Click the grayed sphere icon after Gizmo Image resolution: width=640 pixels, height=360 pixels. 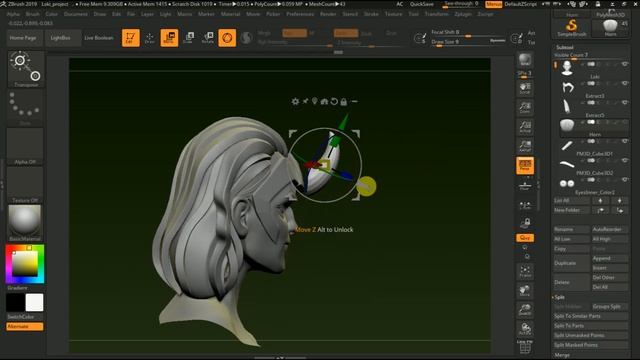[x=246, y=38]
